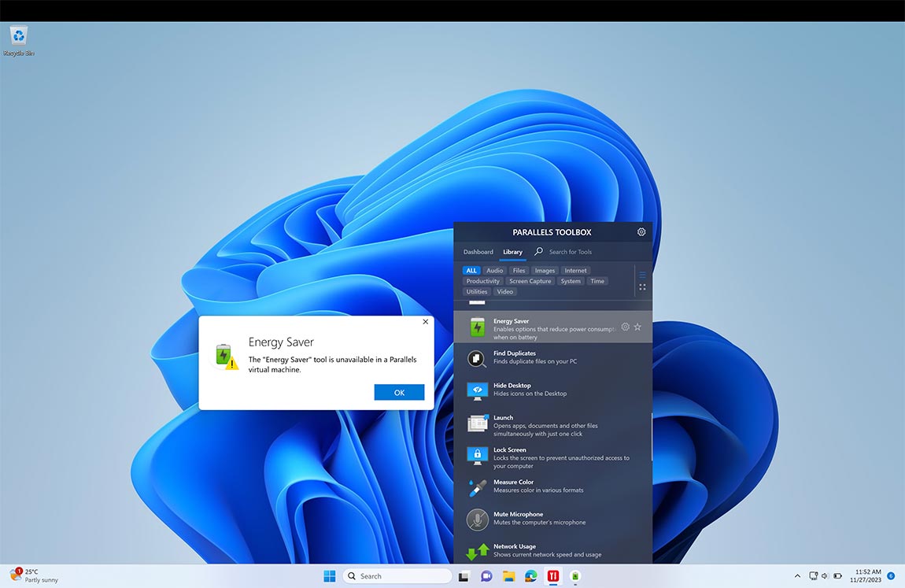Switch to the Dashboard tab
Screen dimensions: 905x588
tap(478, 252)
